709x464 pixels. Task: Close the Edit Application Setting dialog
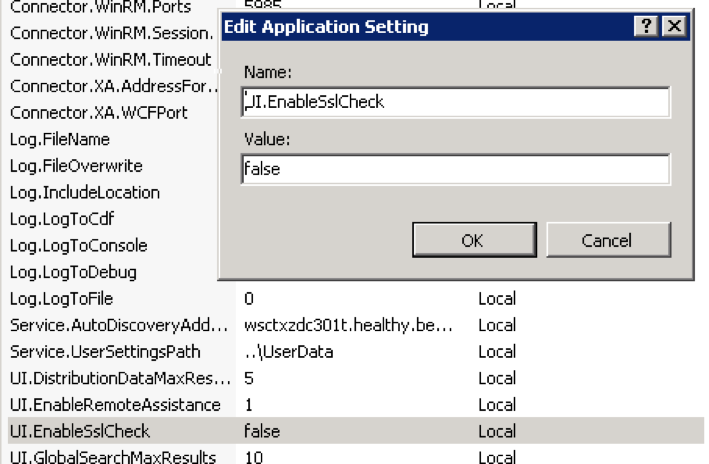tap(675, 27)
